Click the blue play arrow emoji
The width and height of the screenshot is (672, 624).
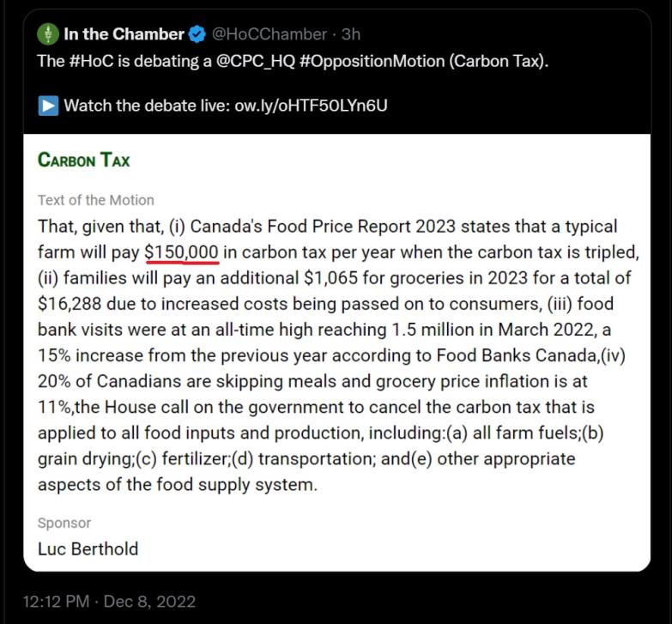(x=47, y=106)
